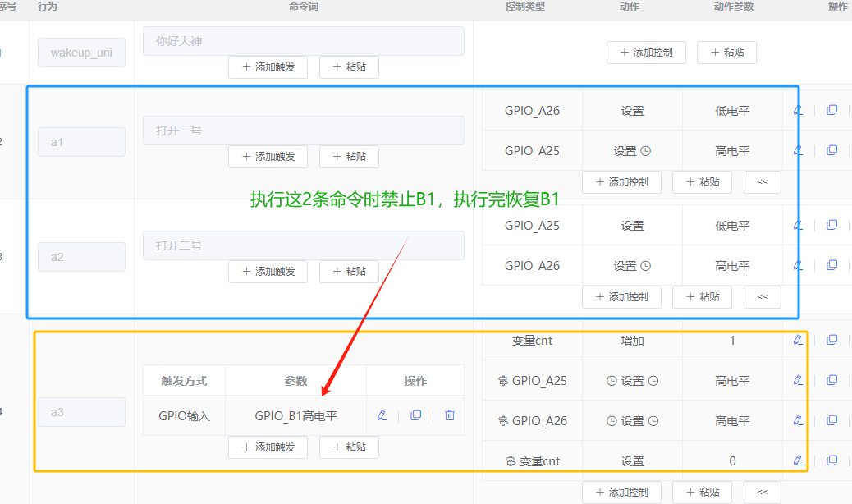The width and height of the screenshot is (852, 504).
Task: Edit the GPIO_A25 low-level action in a2 row
Action: (x=797, y=224)
